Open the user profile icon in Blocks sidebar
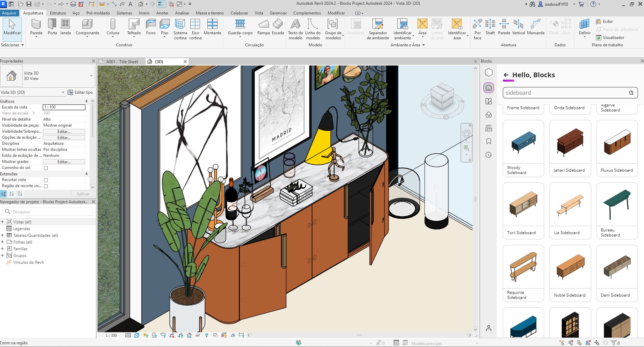644x347 pixels. [489, 328]
